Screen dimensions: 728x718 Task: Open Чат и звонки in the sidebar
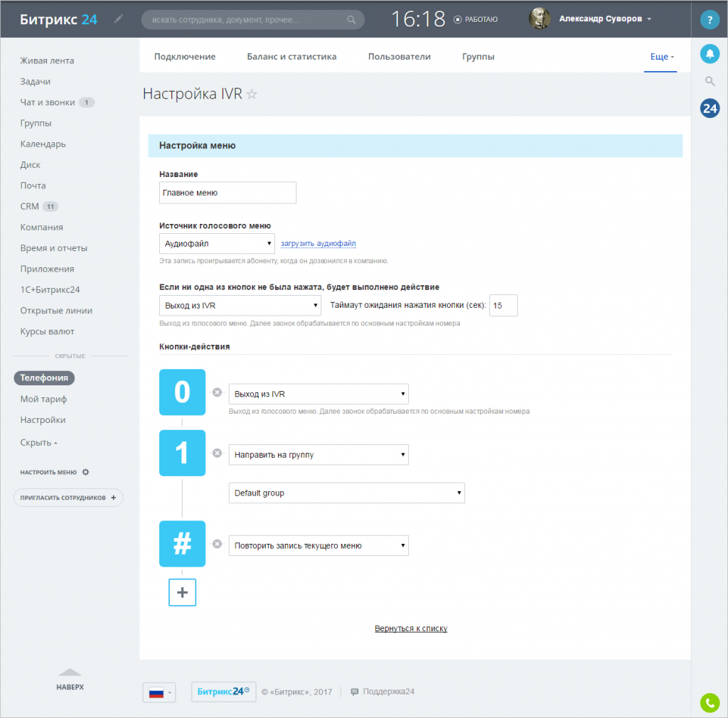pos(48,102)
